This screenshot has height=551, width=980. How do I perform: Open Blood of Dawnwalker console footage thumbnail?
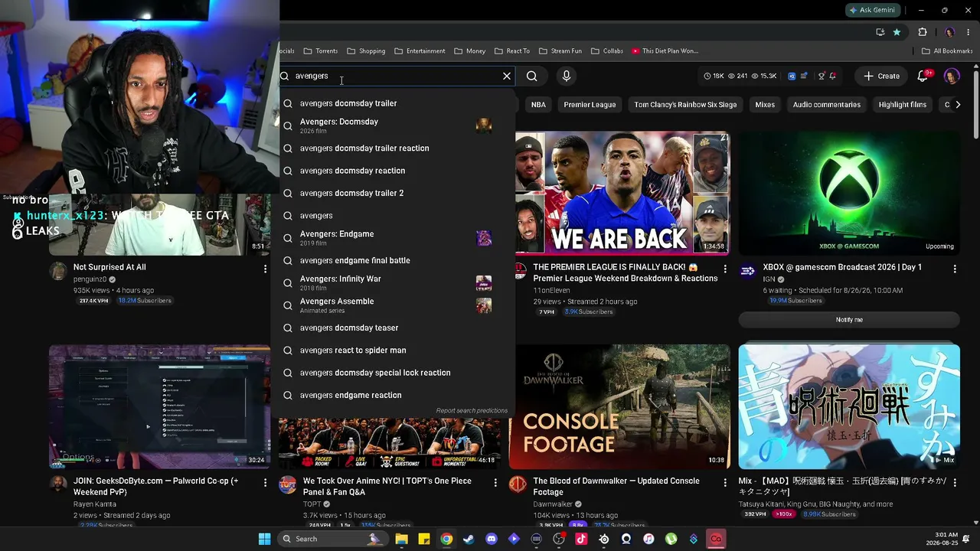click(x=619, y=406)
